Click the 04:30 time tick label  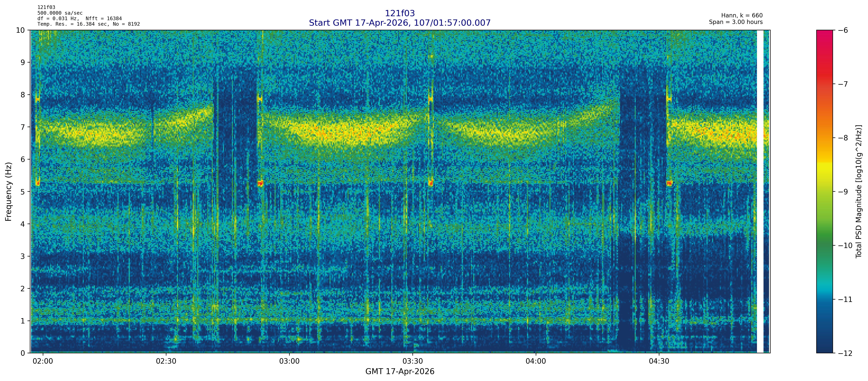click(659, 362)
